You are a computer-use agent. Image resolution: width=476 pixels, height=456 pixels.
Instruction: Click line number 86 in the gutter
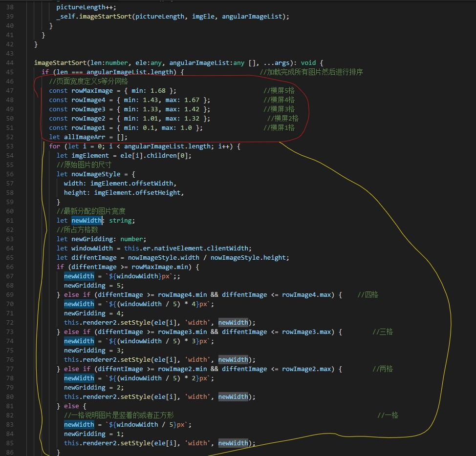(x=10, y=452)
